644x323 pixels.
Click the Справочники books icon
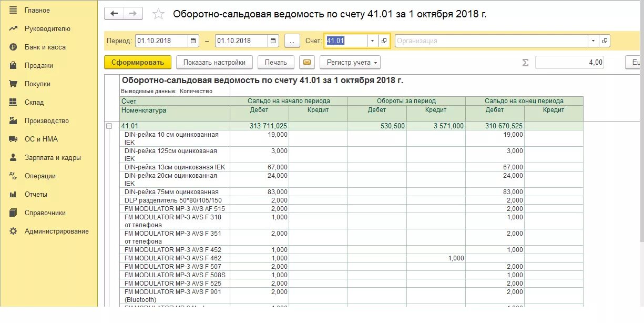point(13,213)
